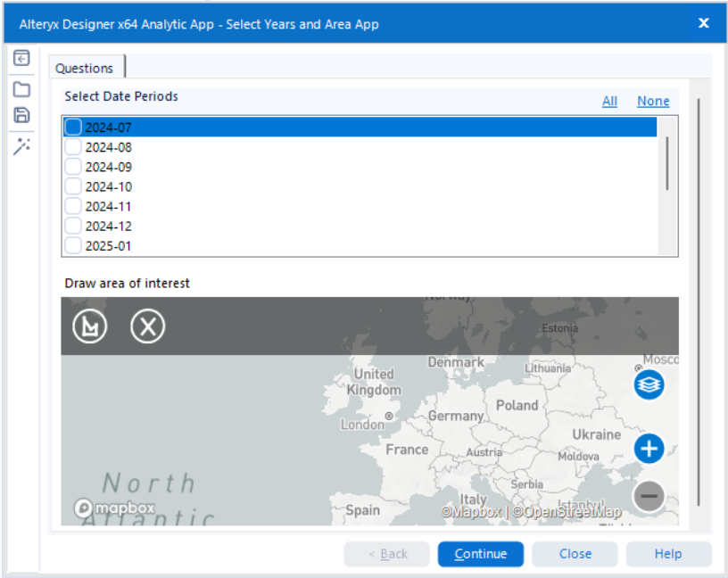Click the date periods list scrollbar
Screen dimensions: 728x578
[667, 163]
